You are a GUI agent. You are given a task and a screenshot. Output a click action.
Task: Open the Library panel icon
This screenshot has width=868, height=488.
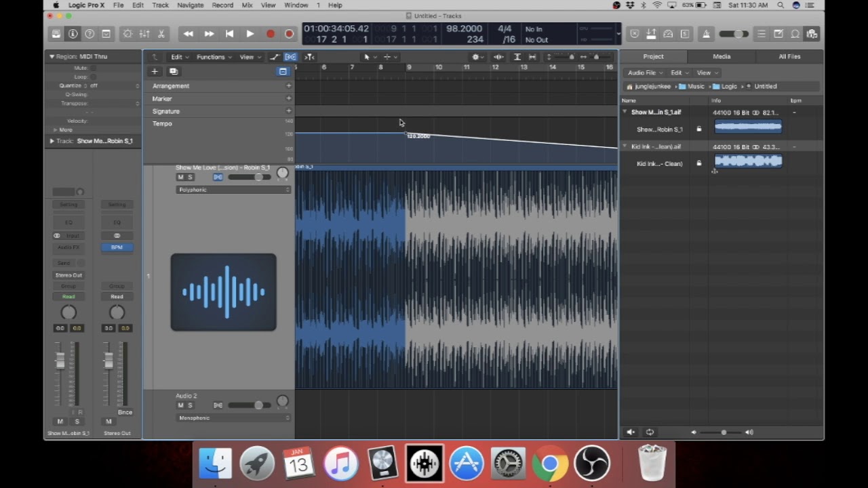[x=56, y=34]
